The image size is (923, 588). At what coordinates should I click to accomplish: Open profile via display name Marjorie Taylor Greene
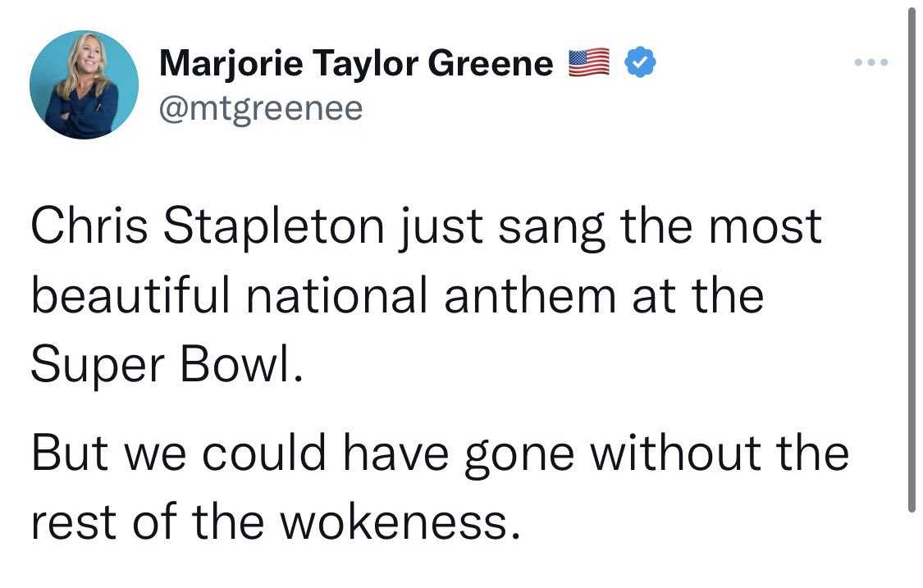[356, 63]
